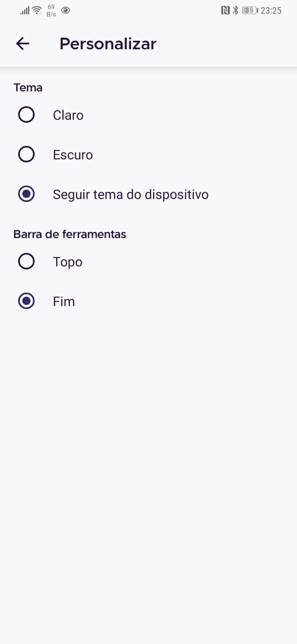The image size is (297, 644).
Task: Click the Personalizar page title
Action: tap(108, 44)
